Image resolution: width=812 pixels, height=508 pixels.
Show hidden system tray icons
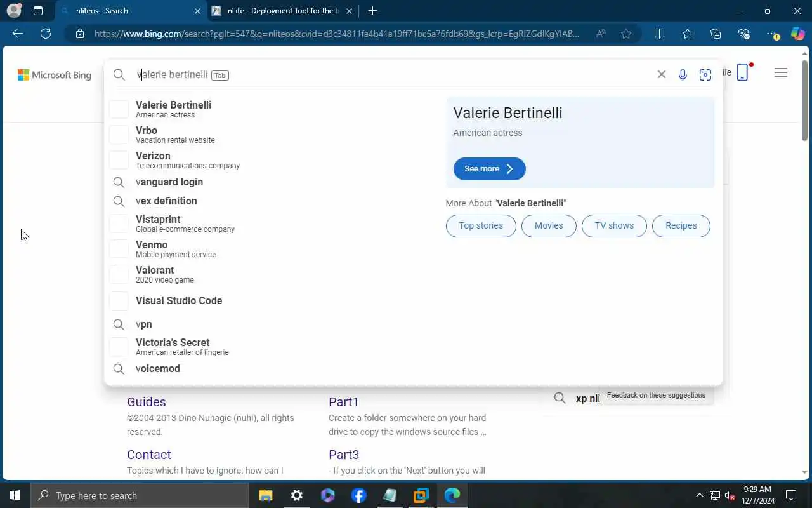tap(700, 495)
